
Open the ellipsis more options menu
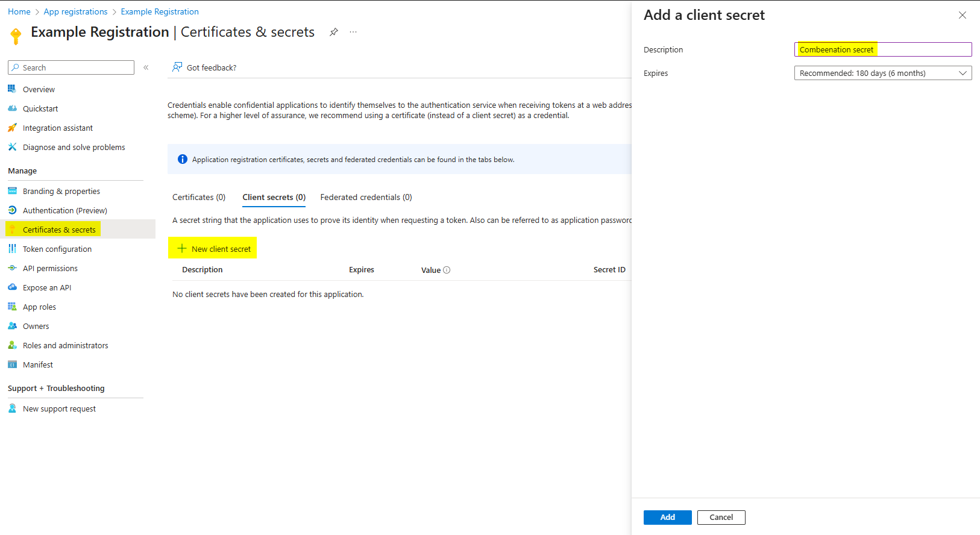353,32
